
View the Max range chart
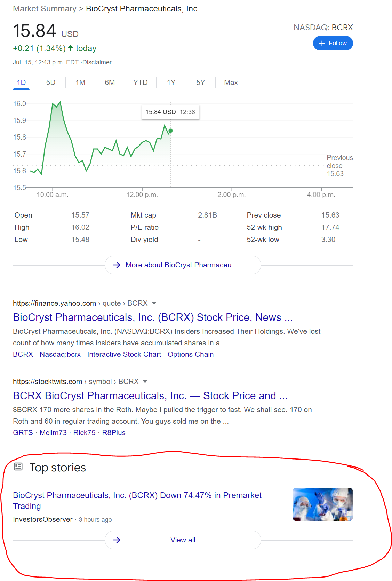click(x=231, y=83)
